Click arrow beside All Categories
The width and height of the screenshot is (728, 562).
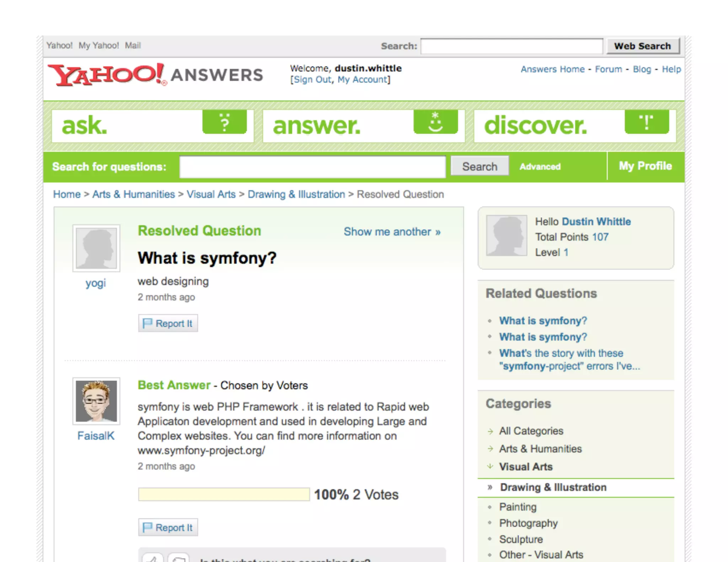pyautogui.click(x=491, y=431)
